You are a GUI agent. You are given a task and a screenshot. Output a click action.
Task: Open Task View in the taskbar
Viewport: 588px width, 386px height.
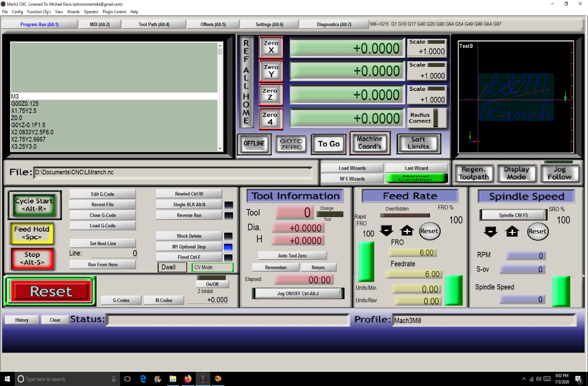point(128,379)
